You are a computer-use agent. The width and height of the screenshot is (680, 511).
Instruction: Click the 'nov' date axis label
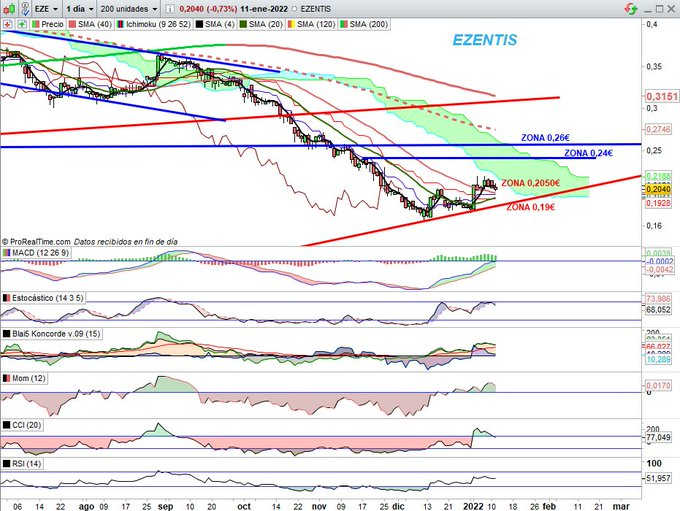click(x=319, y=506)
